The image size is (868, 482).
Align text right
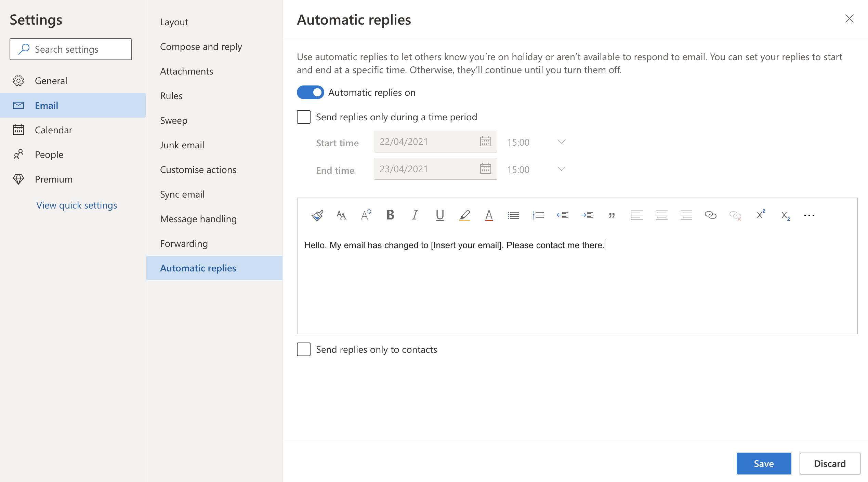[x=686, y=215]
